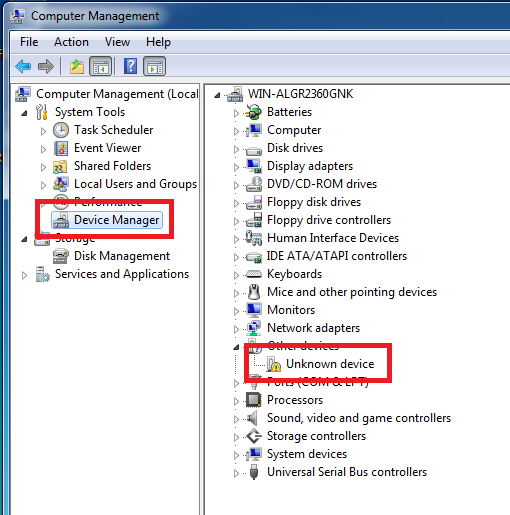Open the Action menu
The image size is (510, 515).
pyautogui.click(x=71, y=42)
